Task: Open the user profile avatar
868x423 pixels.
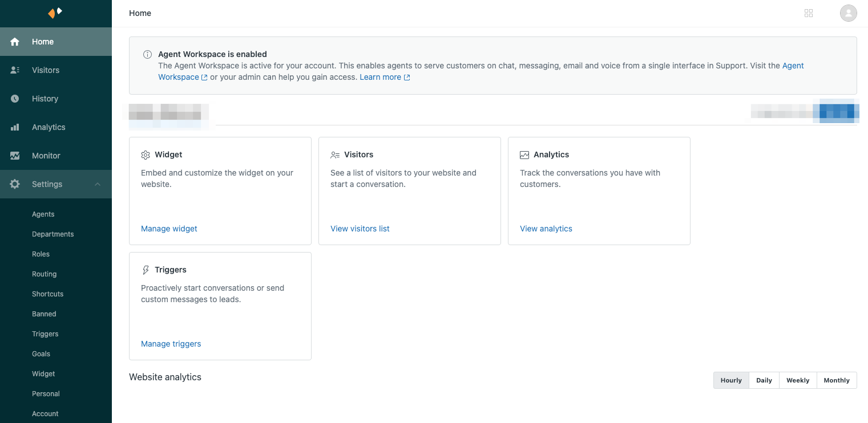Action: tap(848, 13)
